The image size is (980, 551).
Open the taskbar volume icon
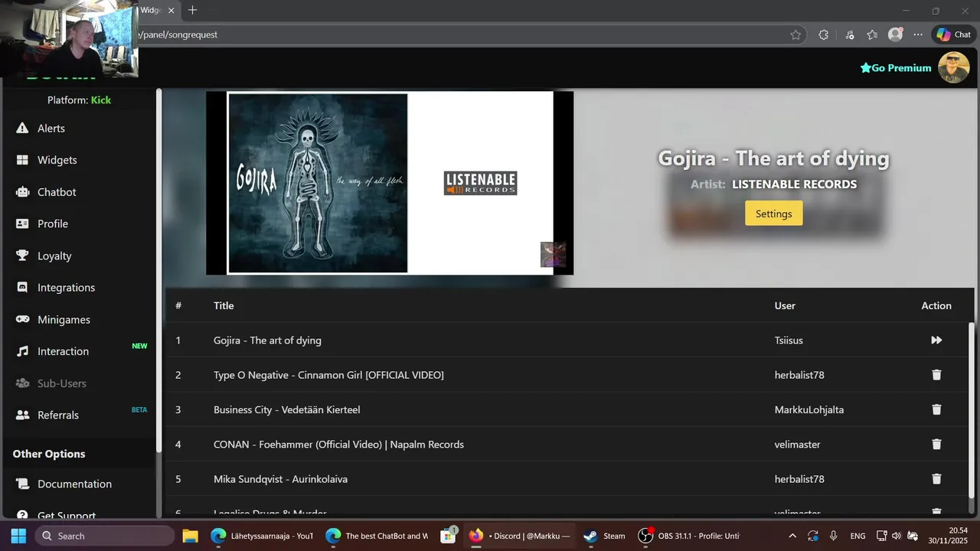[897, 536]
